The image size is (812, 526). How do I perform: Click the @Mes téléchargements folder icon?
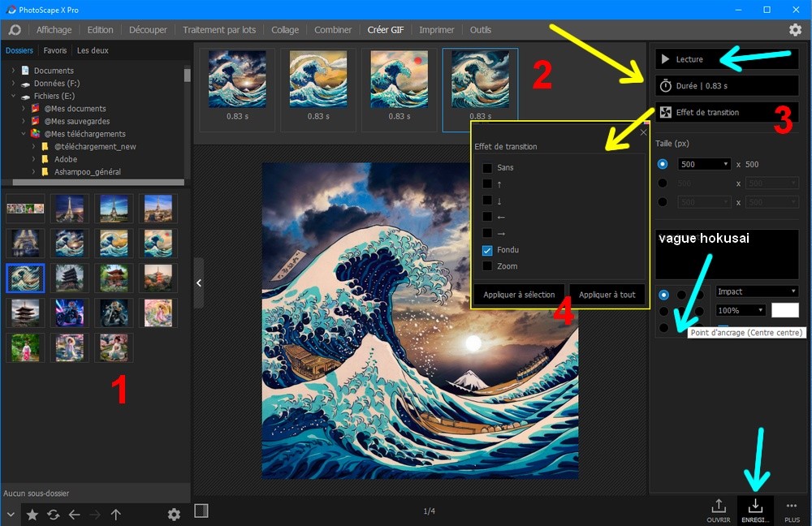point(35,134)
